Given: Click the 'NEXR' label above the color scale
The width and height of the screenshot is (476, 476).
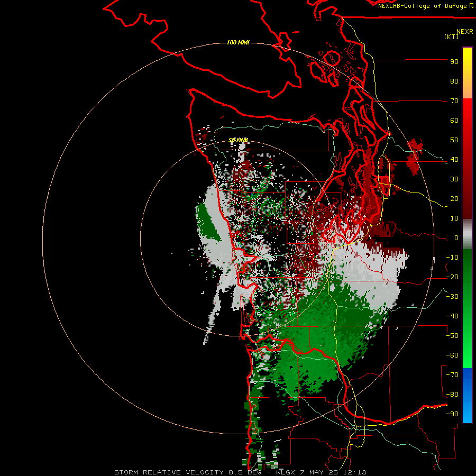Looking at the screenshot, I should point(465,32).
